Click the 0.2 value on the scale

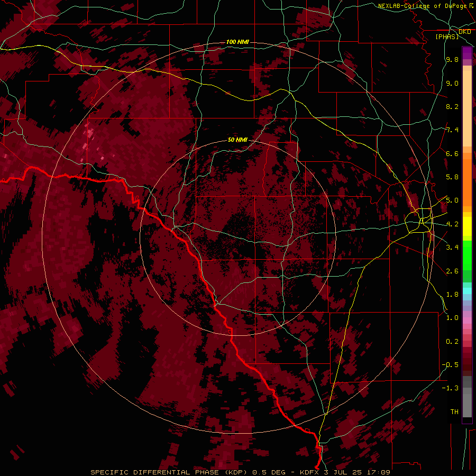452,341
